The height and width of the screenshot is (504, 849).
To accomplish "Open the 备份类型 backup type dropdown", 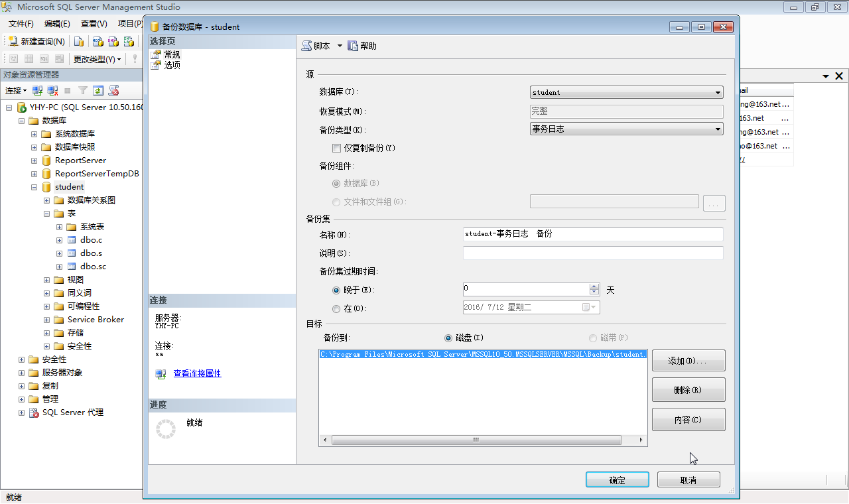I will pyautogui.click(x=718, y=129).
